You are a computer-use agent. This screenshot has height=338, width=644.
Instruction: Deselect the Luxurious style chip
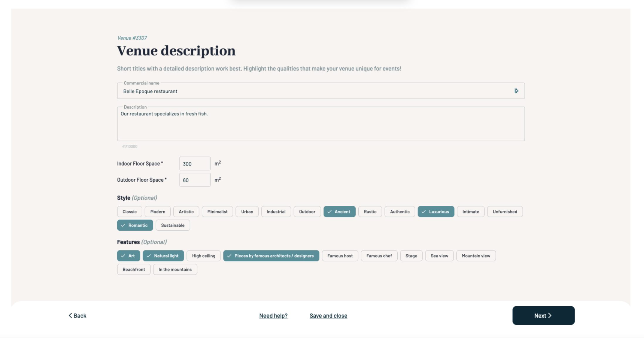click(x=436, y=212)
